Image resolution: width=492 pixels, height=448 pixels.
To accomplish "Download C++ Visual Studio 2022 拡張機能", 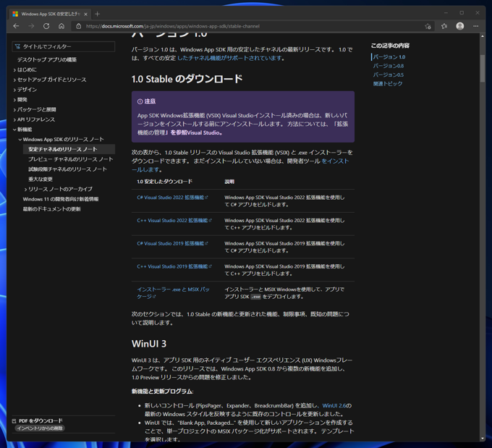I will click(174, 221).
